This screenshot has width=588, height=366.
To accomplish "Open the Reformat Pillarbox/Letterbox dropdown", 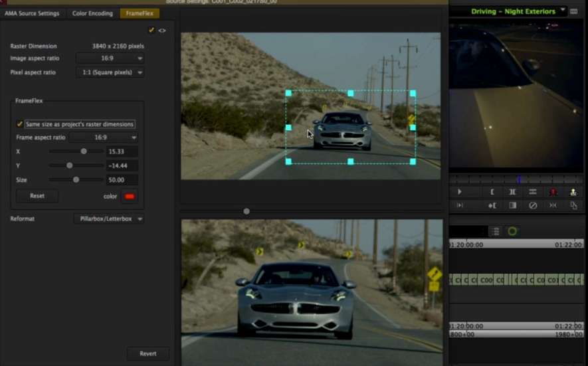I will point(109,219).
